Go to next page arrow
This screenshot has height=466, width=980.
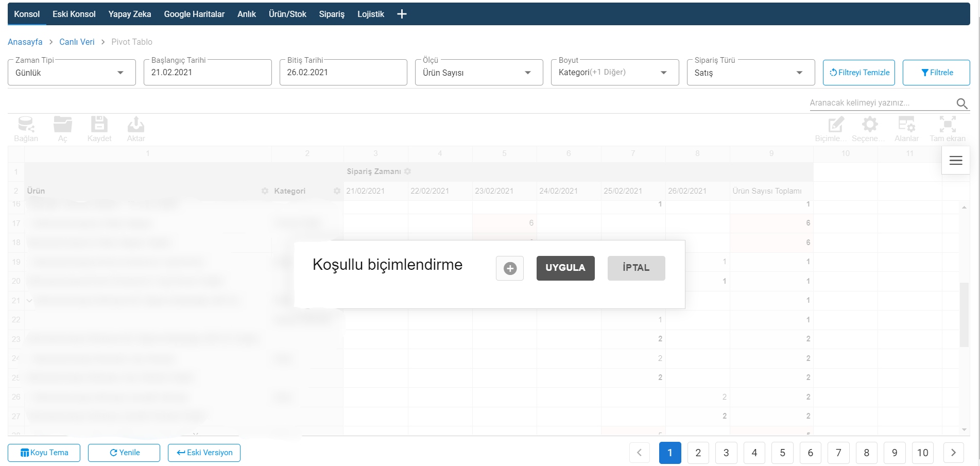pyautogui.click(x=953, y=453)
